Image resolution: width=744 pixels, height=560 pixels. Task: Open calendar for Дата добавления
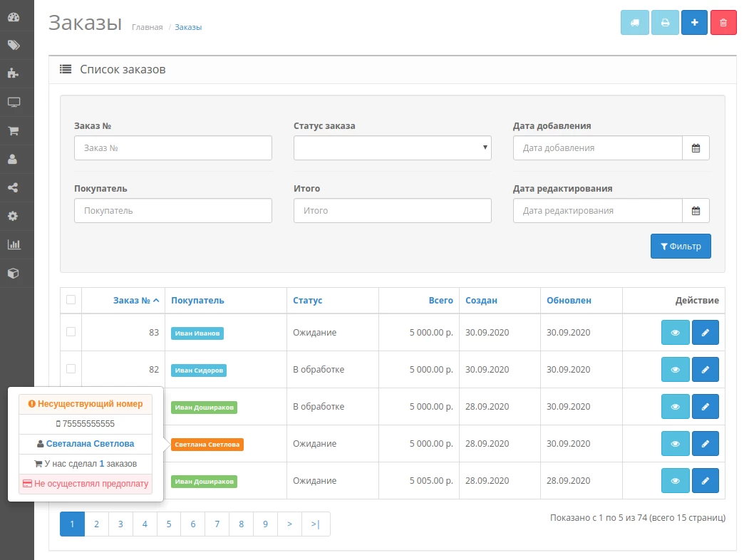pyautogui.click(x=696, y=148)
